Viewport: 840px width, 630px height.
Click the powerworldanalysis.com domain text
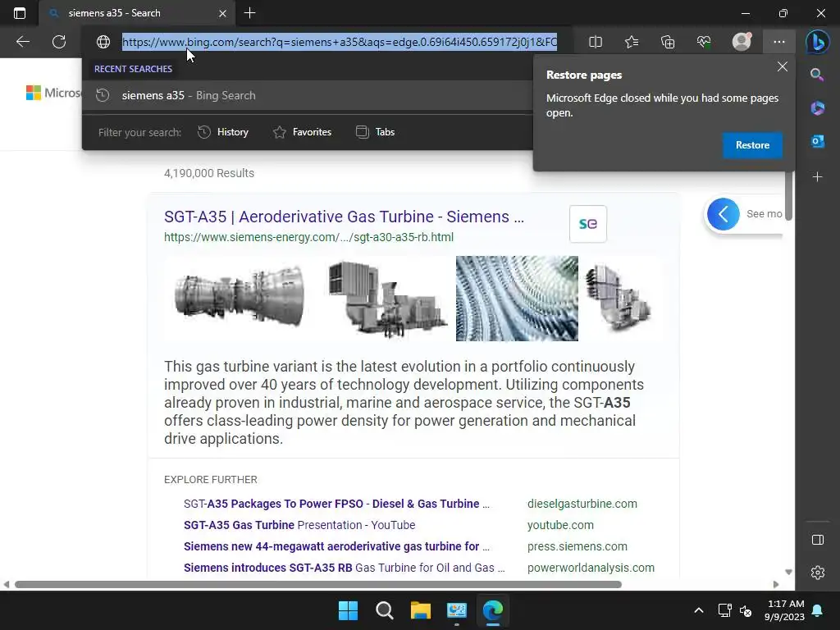tap(591, 568)
